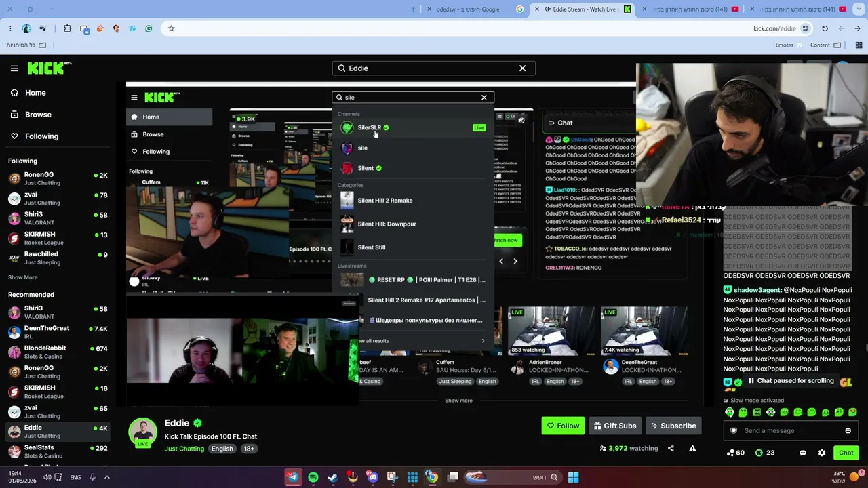Open "Just Chatting" category under the stream title
868x488 pixels.
tap(184, 449)
